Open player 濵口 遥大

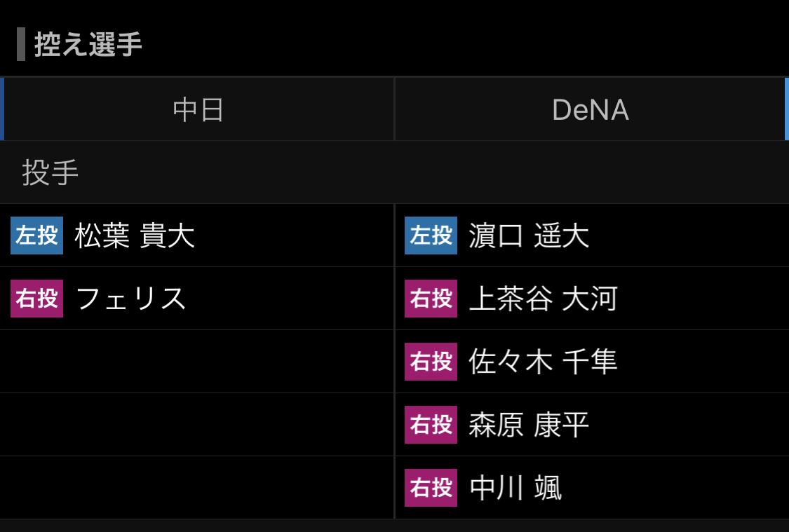(529, 236)
